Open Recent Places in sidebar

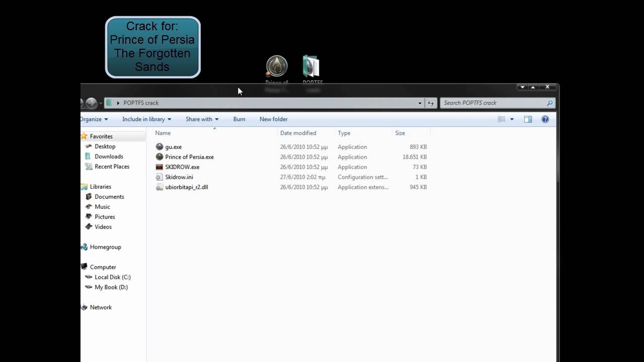click(112, 166)
